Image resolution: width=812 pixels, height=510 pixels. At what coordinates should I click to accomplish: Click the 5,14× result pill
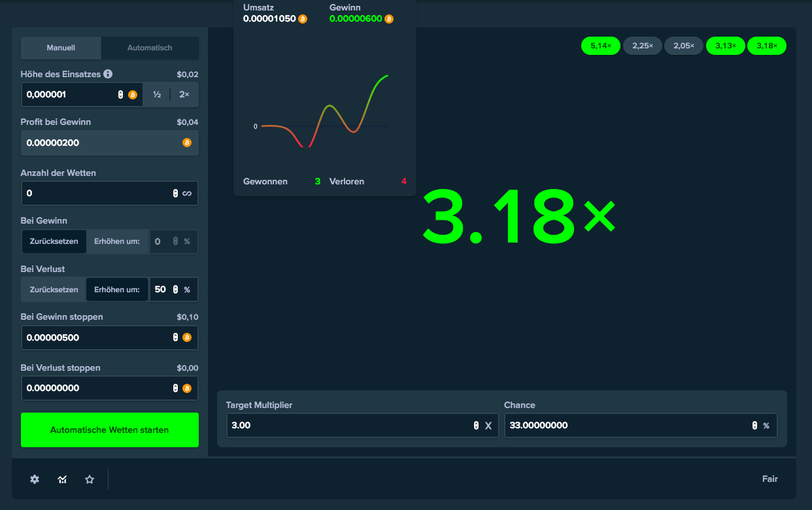click(x=600, y=46)
